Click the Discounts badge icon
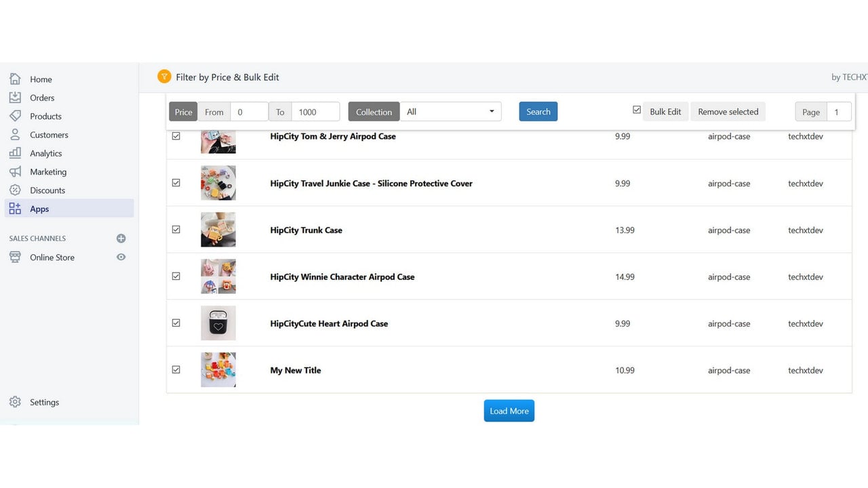Image resolution: width=868 pixels, height=488 pixels. tap(15, 190)
